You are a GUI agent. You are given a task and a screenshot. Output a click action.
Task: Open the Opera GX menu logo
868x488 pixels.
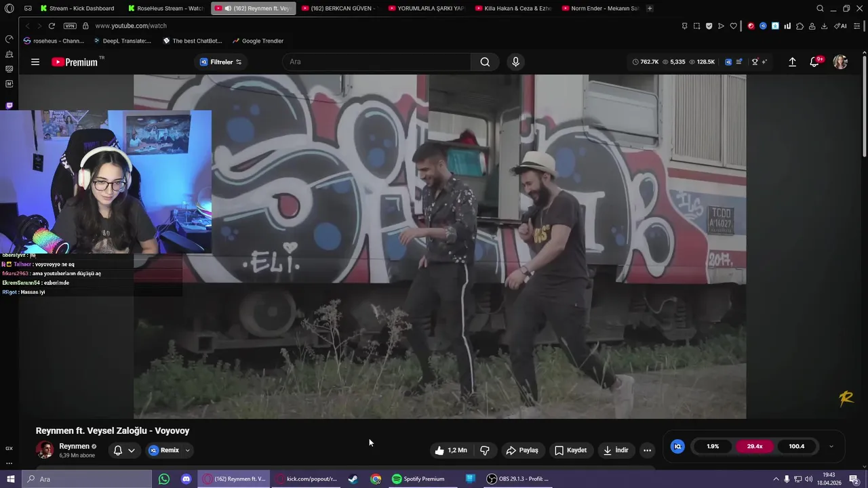coord(9,8)
